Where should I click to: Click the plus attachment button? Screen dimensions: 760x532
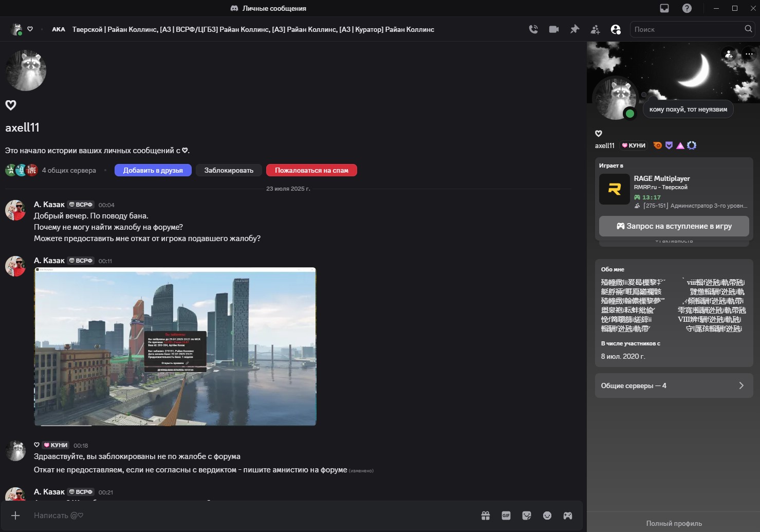pos(15,516)
